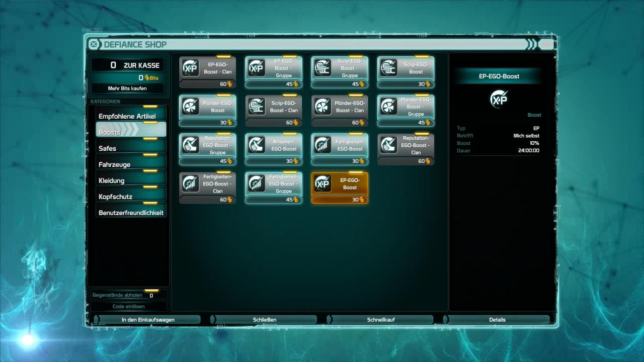Click the EP-EGO-Boost - Gruppe XP icon

coord(257,68)
